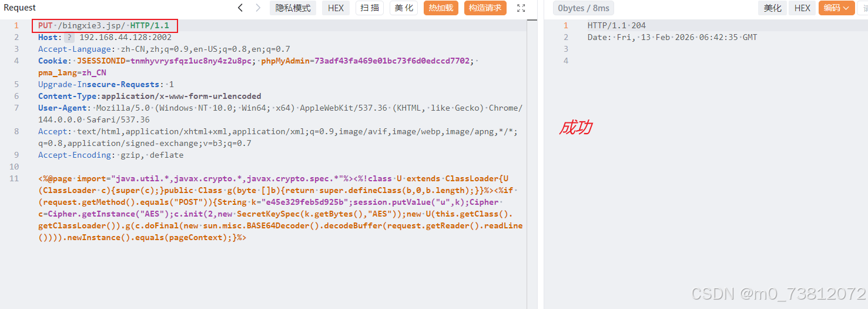This screenshot has height=309, width=868.
Task: Click the Request panel title
Action: [20, 8]
